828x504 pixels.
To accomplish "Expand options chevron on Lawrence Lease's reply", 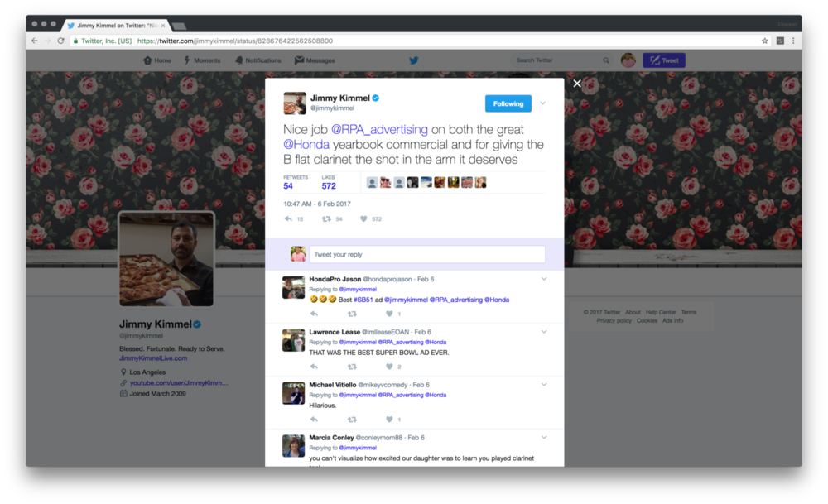I will coord(544,332).
